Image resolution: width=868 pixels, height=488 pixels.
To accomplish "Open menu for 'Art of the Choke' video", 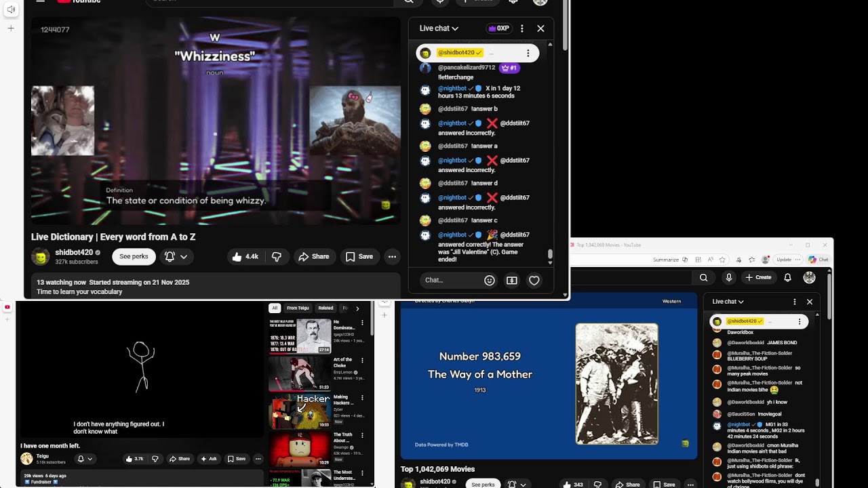I will [362, 361].
